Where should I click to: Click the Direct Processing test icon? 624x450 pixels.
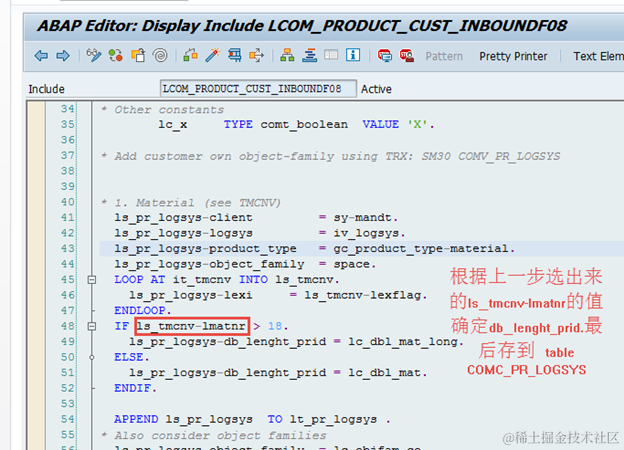click(x=235, y=55)
